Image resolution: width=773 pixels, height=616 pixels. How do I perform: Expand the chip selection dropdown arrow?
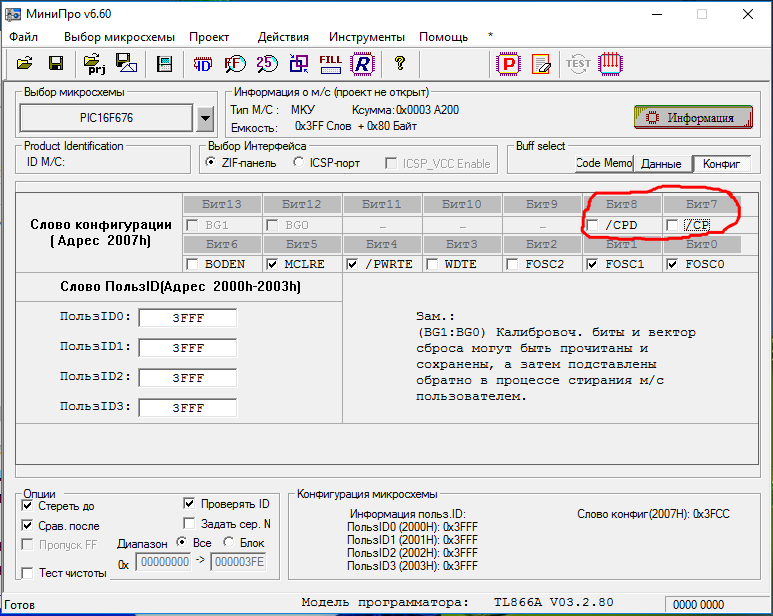pos(205,118)
